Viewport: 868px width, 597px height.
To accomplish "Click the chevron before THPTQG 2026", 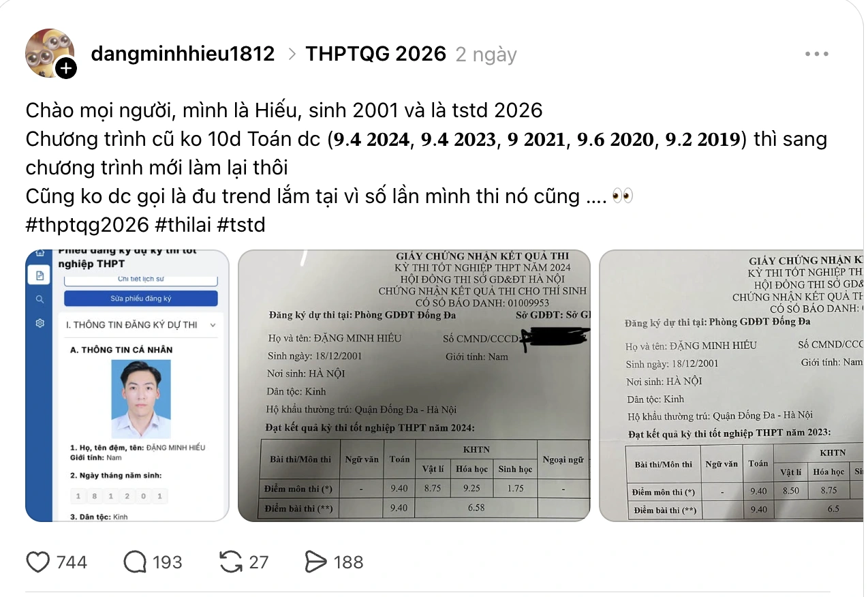I will (292, 54).
